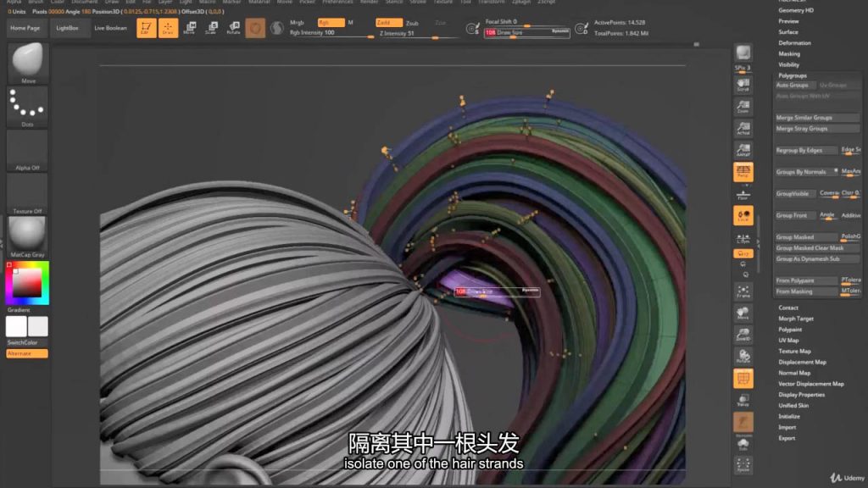
Task: Pick a color in the color picker square
Action: pos(27,283)
